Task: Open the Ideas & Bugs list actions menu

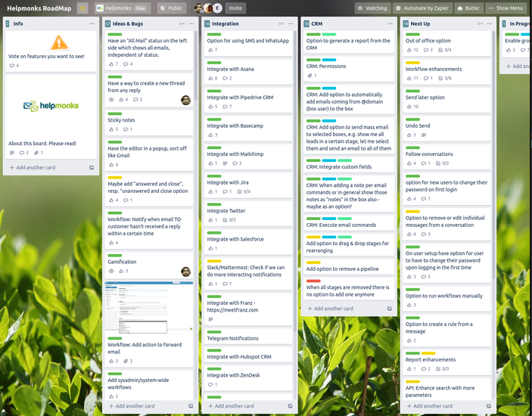Action: 191,23
